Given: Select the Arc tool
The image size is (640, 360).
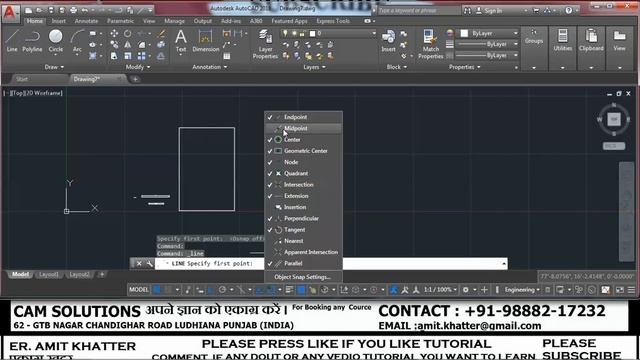Looking at the screenshot, I should click(77, 41).
